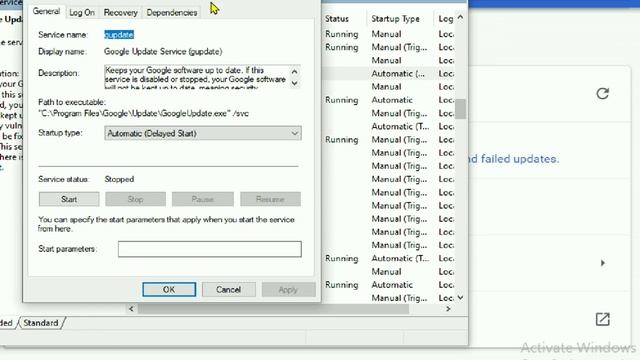Open the Log On tab

tap(82, 13)
